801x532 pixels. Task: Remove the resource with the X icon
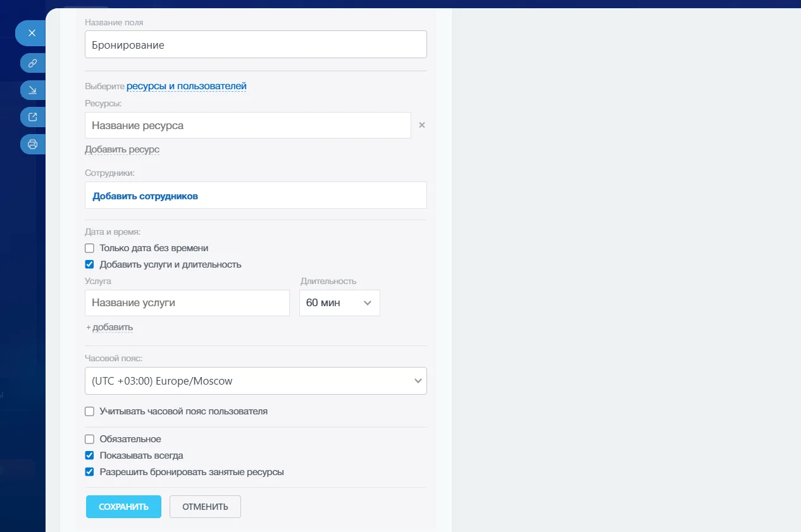[x=422, y=125]
